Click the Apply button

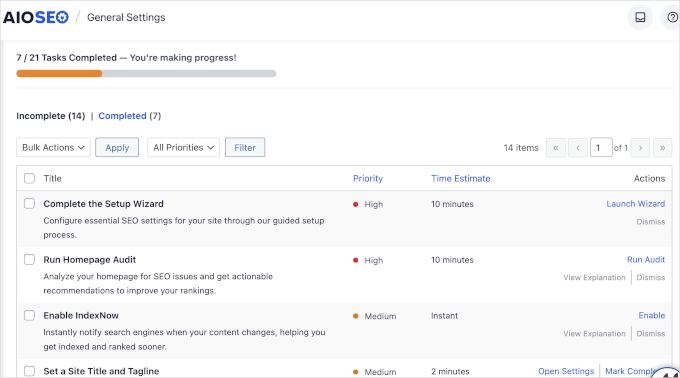point(117,147)
